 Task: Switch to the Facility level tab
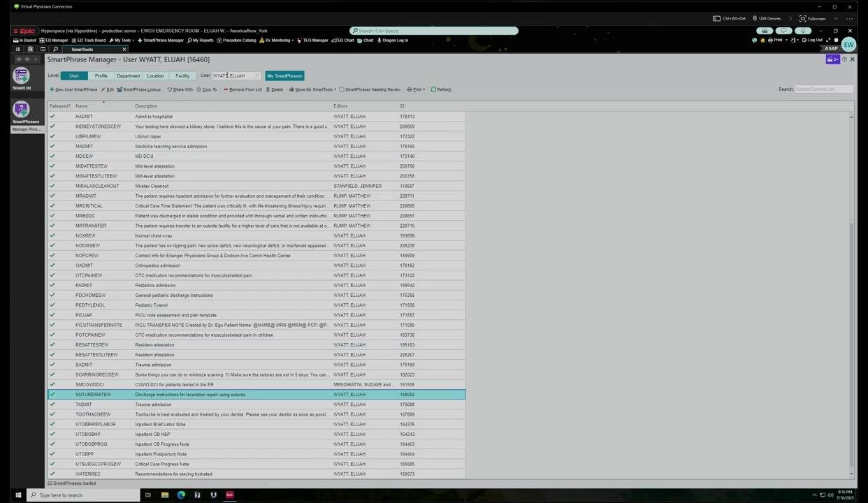[x=182, y=75]
